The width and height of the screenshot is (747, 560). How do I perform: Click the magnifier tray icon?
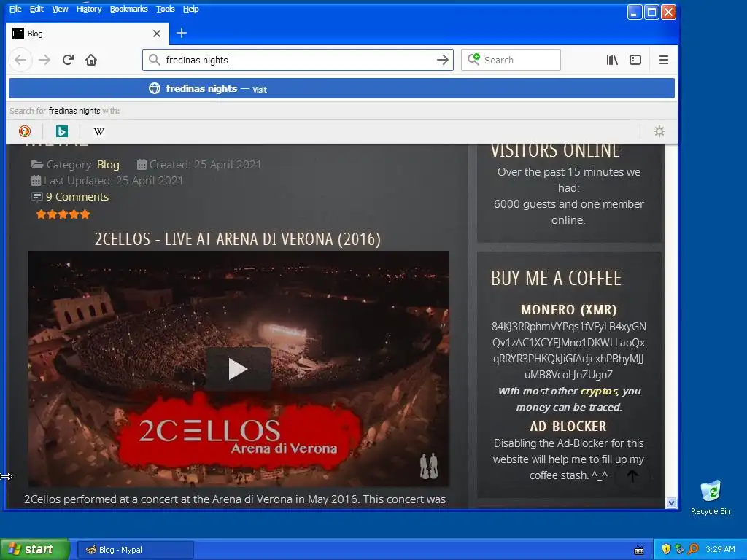[693, 549]
